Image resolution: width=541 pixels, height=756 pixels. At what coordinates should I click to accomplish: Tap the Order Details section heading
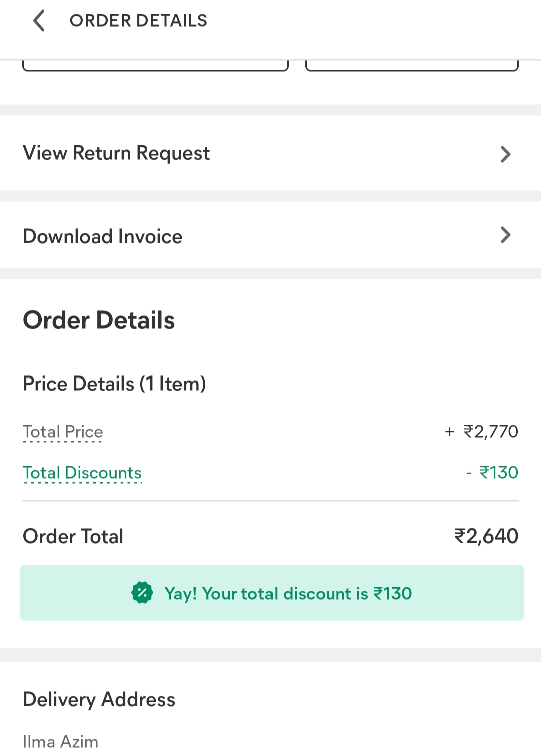[x=99, y=320]
